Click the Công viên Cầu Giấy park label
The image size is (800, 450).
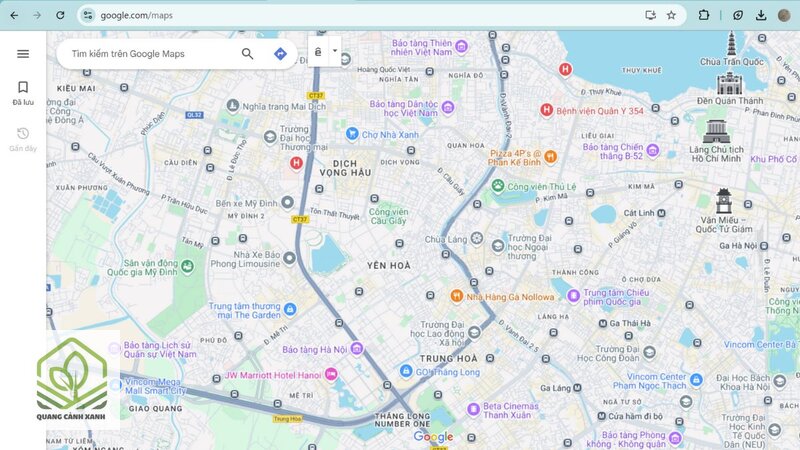pos(388,216)
